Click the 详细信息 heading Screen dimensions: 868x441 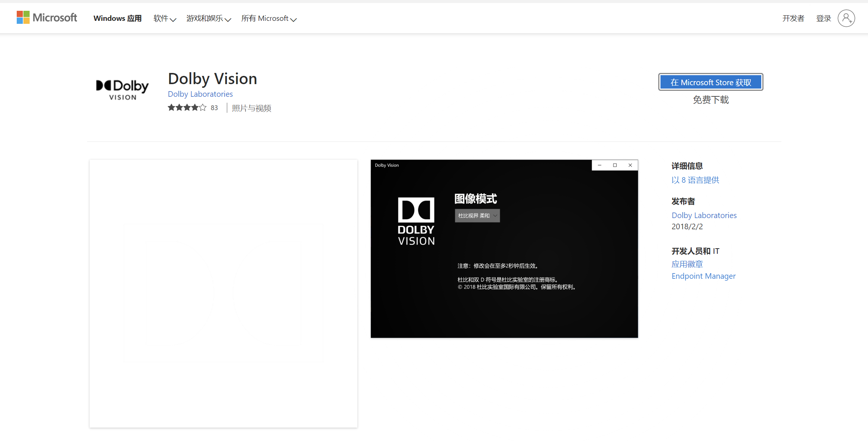pos(687,166)
